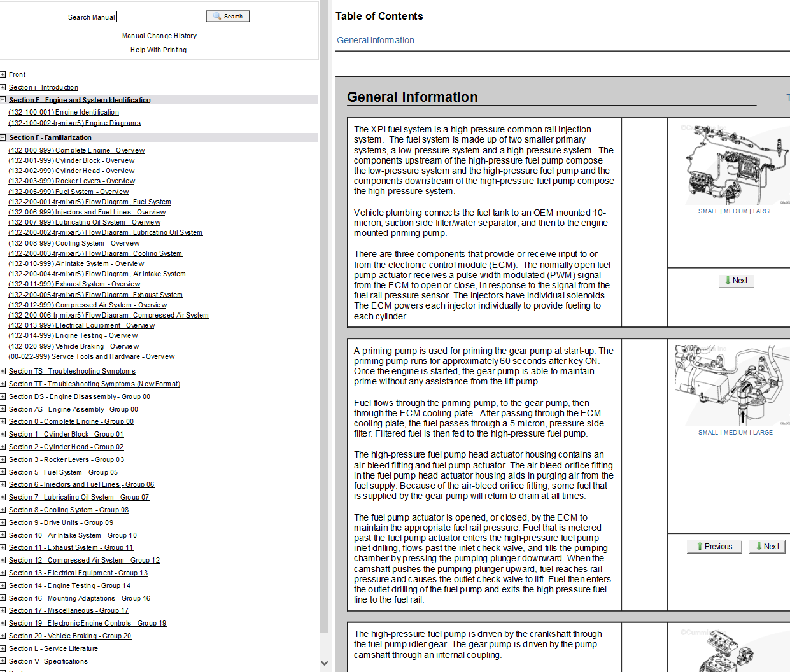Select Section L - Service Literature

[x=53, y=649]
